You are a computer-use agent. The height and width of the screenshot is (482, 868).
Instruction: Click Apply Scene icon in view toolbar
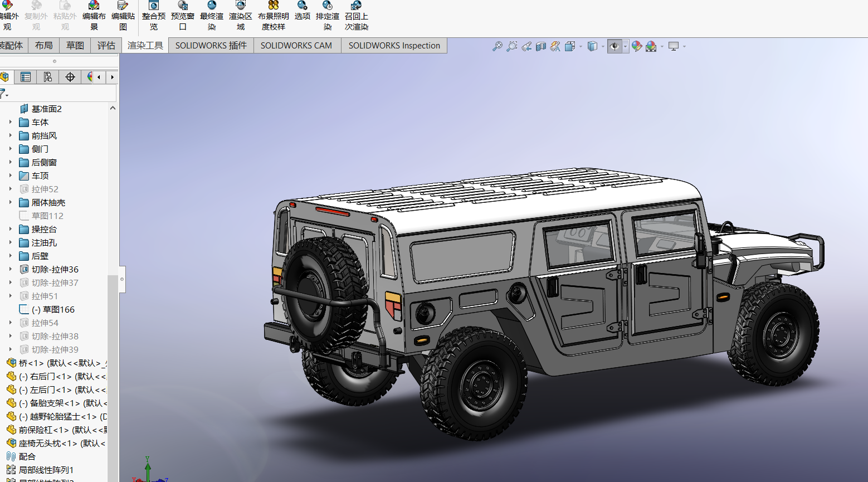tap(651, 46)
